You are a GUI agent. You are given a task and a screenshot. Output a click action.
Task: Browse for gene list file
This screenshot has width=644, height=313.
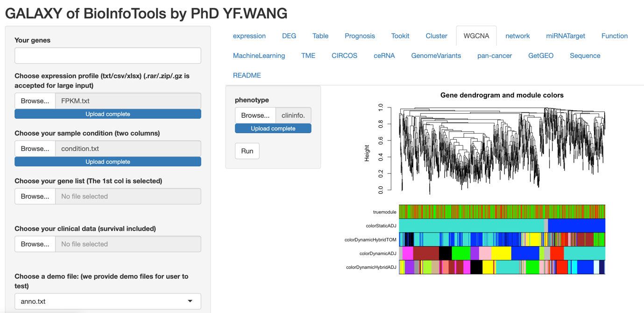click(x=35, y=196)
